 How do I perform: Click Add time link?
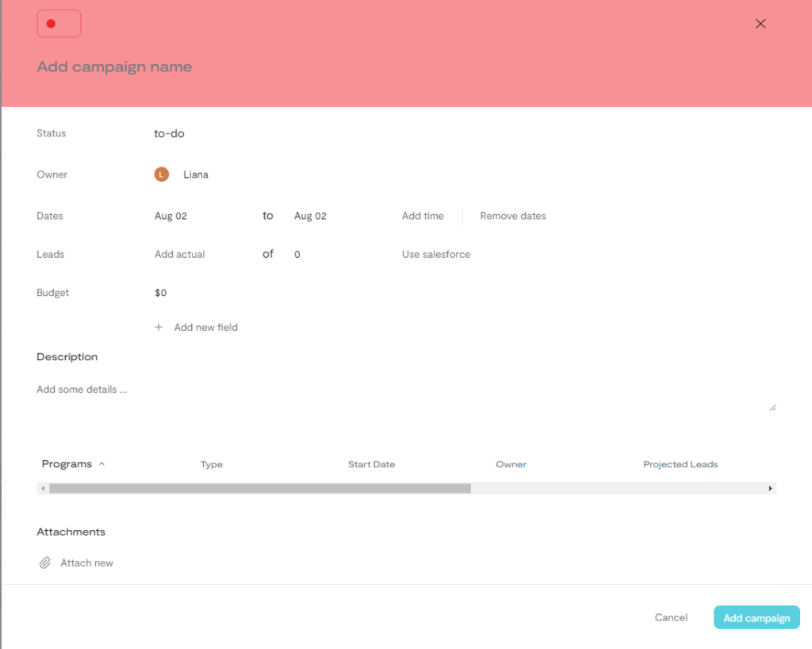[x=423, y=216]
